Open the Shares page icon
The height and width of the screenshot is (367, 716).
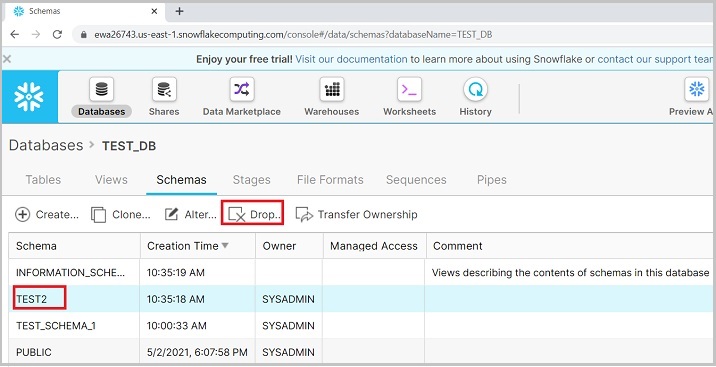[x=164, y=89]
